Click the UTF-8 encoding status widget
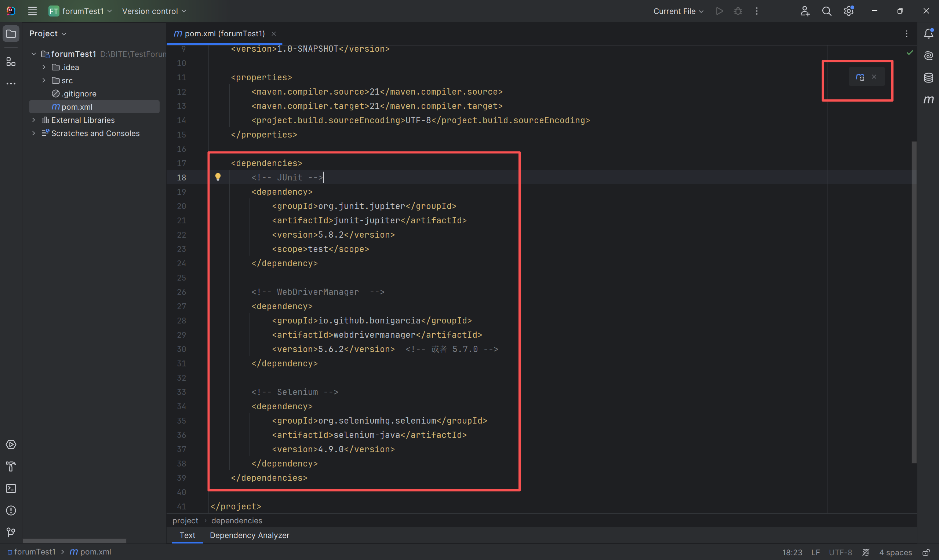Screen dimensions: 939x560 840,552
